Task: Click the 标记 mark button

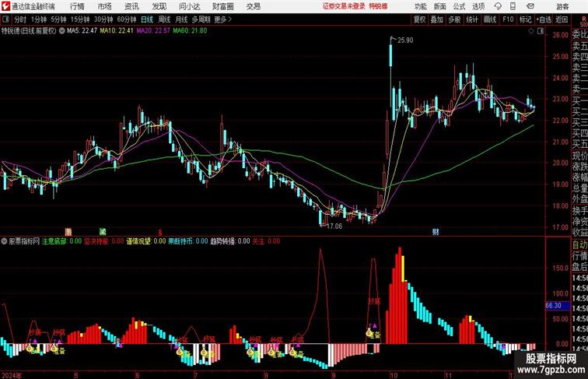Action: (525, 19)
